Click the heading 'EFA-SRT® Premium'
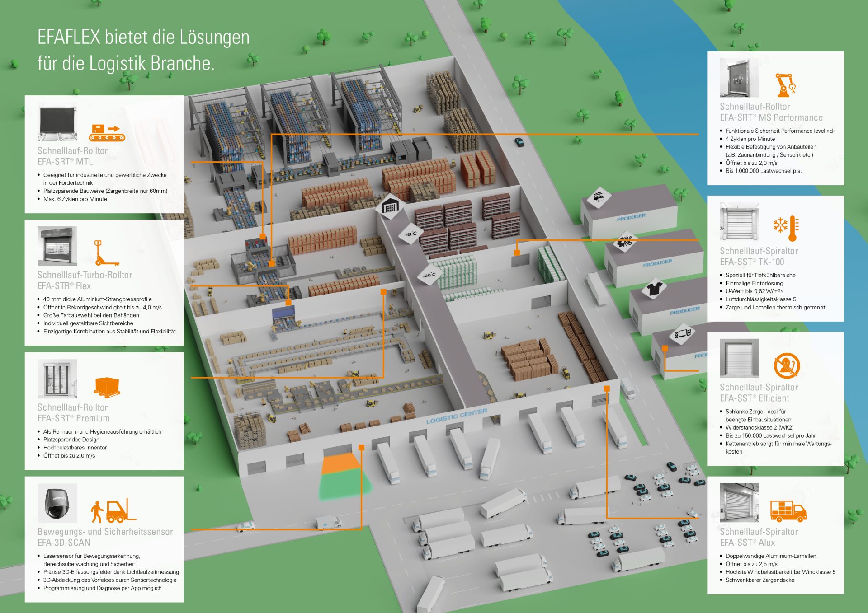This screenshot has width=868, height=613. coord(74,418)
